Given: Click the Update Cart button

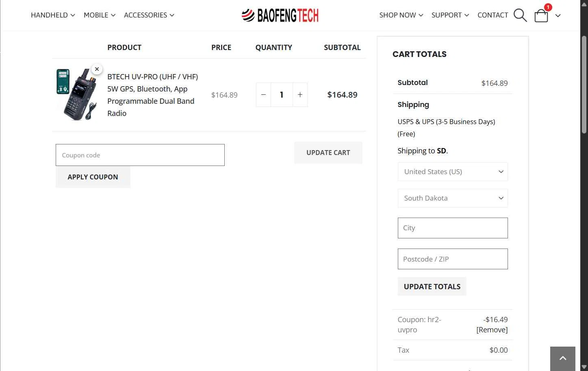Looking at the screenshot, I should tap(328, 153).
